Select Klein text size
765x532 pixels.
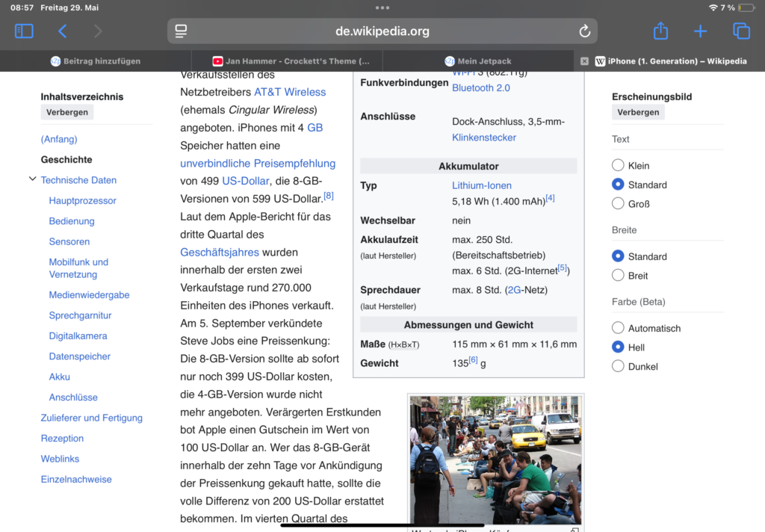(x=618, y=165)
